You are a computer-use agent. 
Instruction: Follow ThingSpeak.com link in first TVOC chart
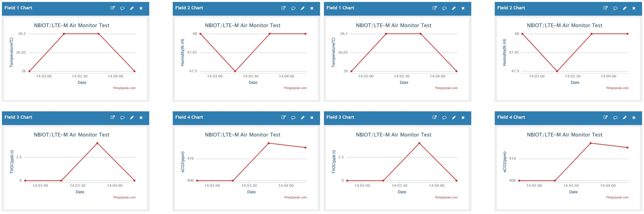[124, 197]
